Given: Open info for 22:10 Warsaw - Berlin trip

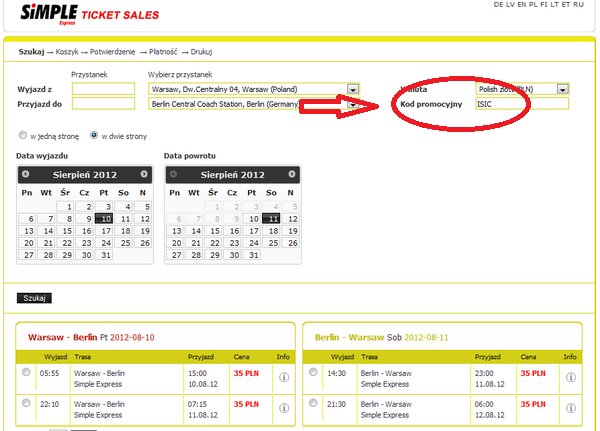Looking at the screenshot, I should click(284, 408).
